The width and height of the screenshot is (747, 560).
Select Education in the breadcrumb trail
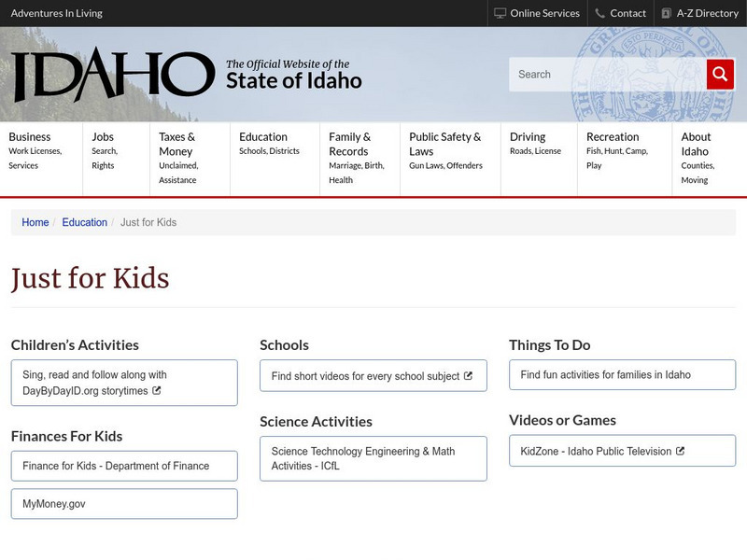click(x=85, y=222)
